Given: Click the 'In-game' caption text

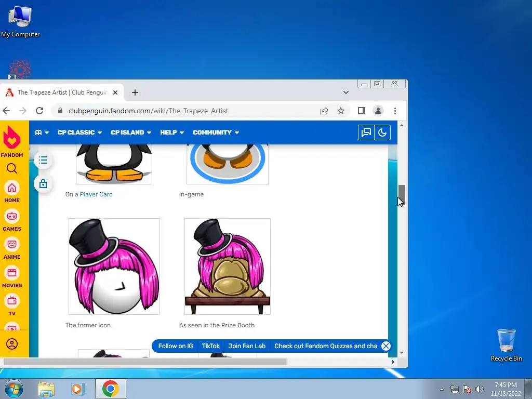Looking at the screenshot, I should 191,194.
